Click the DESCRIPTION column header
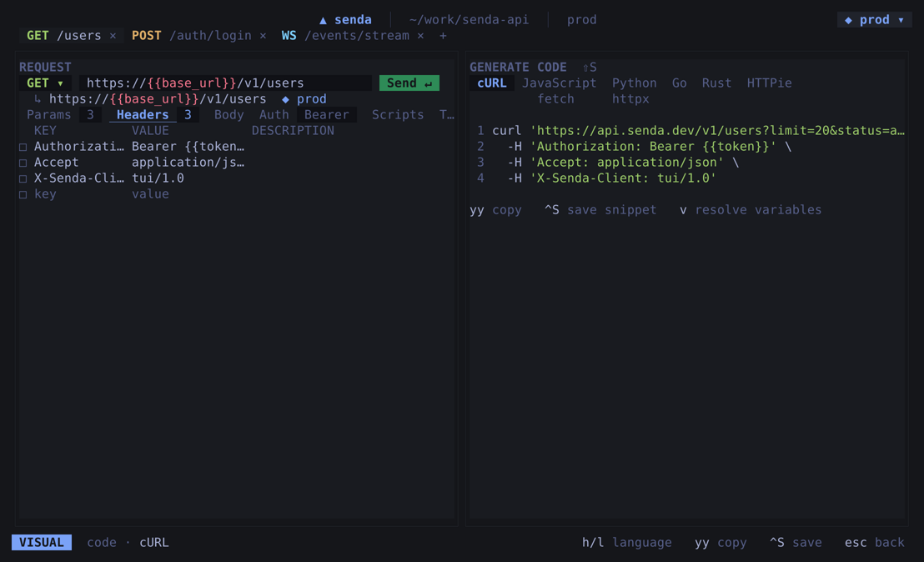The width and height of the screenshot is (924, 562). pyautogui.click(x=293, y=131)
